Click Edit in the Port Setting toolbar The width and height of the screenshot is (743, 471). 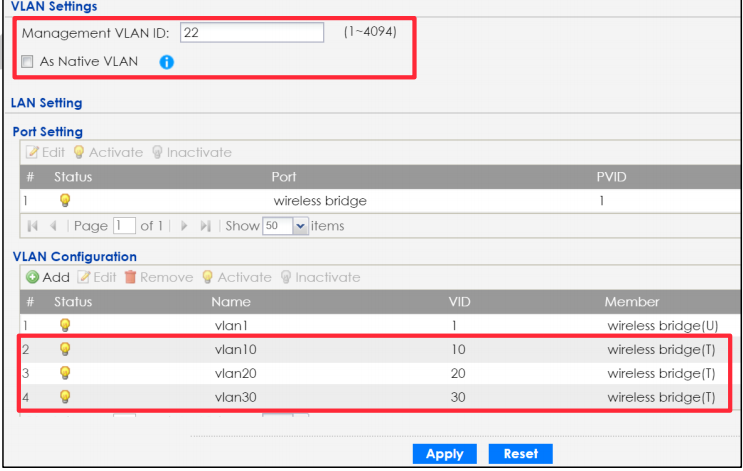(46, 153)
